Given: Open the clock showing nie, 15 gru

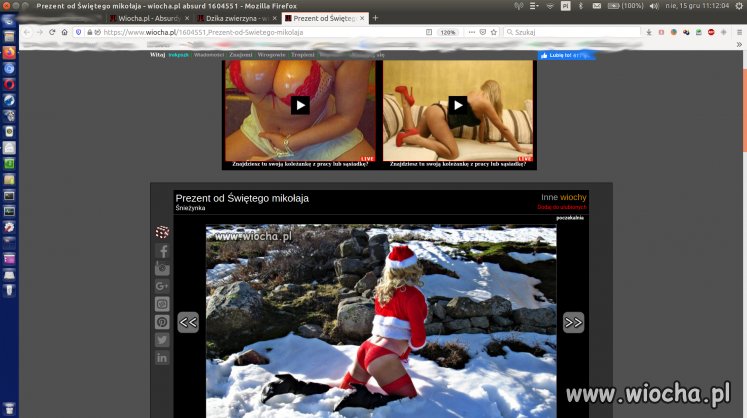Looking at the screenshot, I should point(697,6).
